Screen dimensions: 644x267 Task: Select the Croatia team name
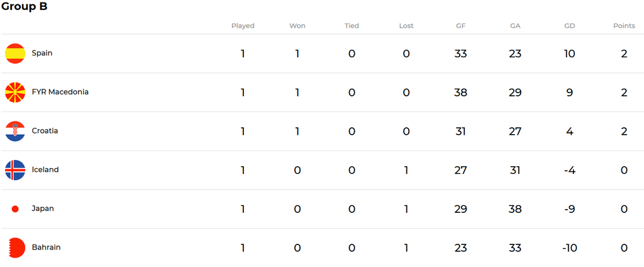45,131
